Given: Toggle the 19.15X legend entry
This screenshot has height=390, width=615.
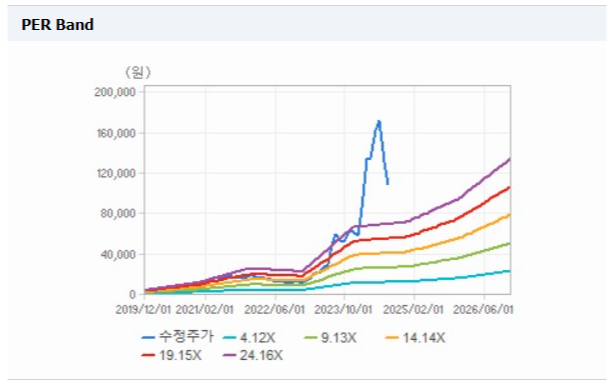Looking at the screenshot, I should (171, 355).
